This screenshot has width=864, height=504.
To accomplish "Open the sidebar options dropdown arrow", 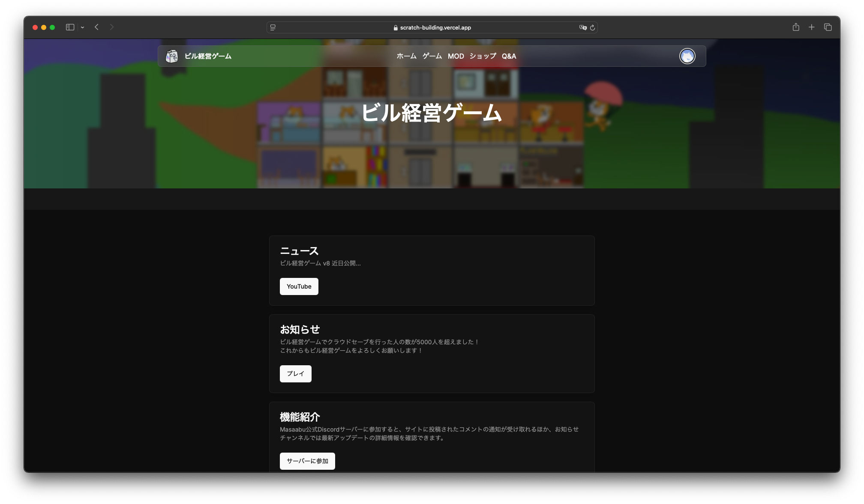I will (82, 27).
